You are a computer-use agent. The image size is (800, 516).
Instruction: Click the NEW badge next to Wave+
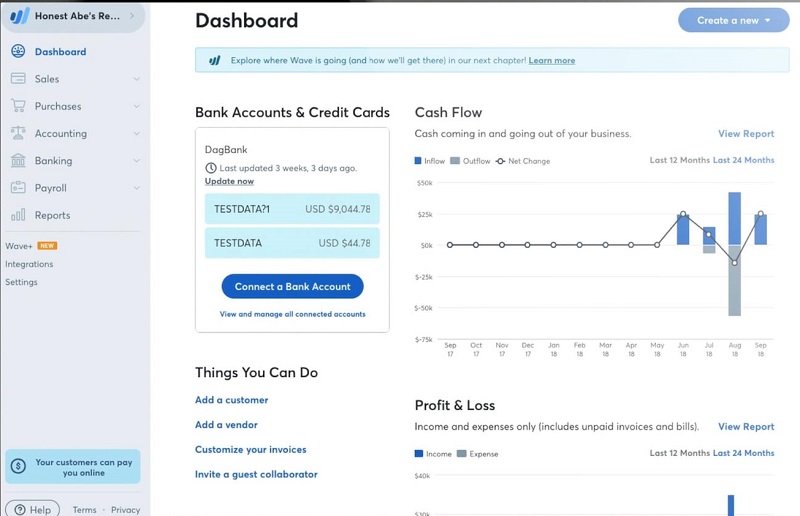pos(47,245)
